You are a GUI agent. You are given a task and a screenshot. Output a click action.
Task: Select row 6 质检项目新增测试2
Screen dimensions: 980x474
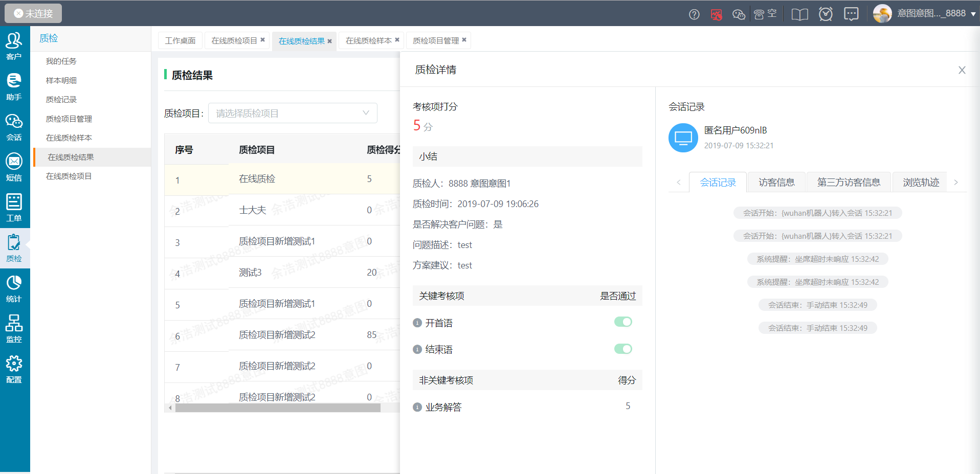(282, 335)
